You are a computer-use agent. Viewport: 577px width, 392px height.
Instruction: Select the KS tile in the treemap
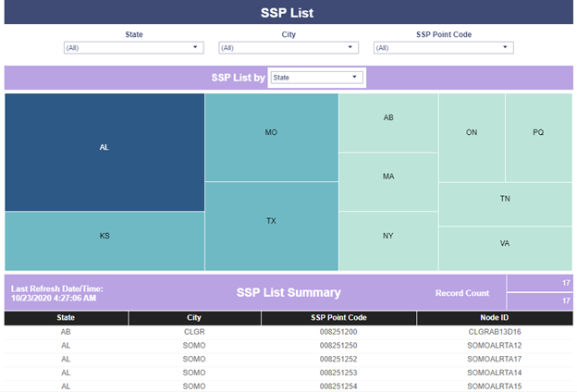104,241
